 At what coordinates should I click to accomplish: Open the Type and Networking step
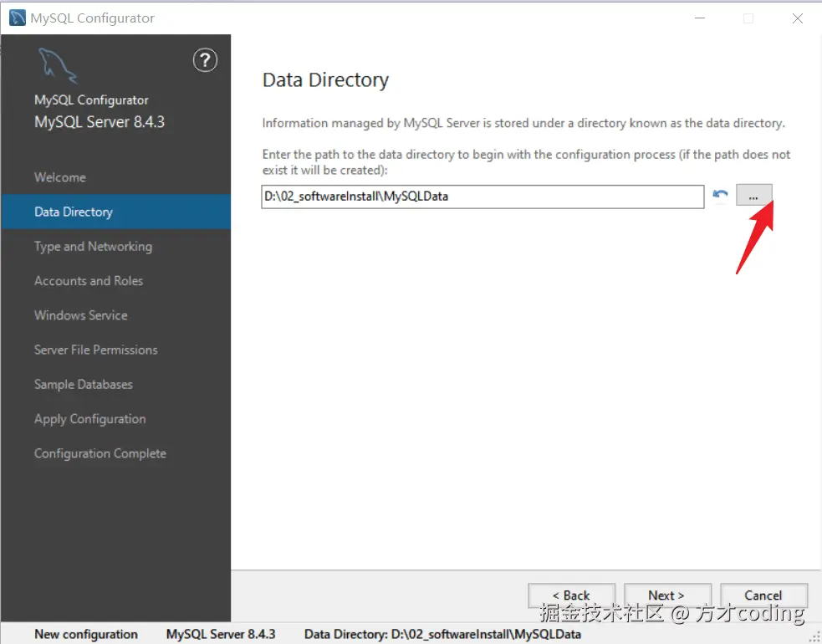pyautogui.click(x=94, y=247)
